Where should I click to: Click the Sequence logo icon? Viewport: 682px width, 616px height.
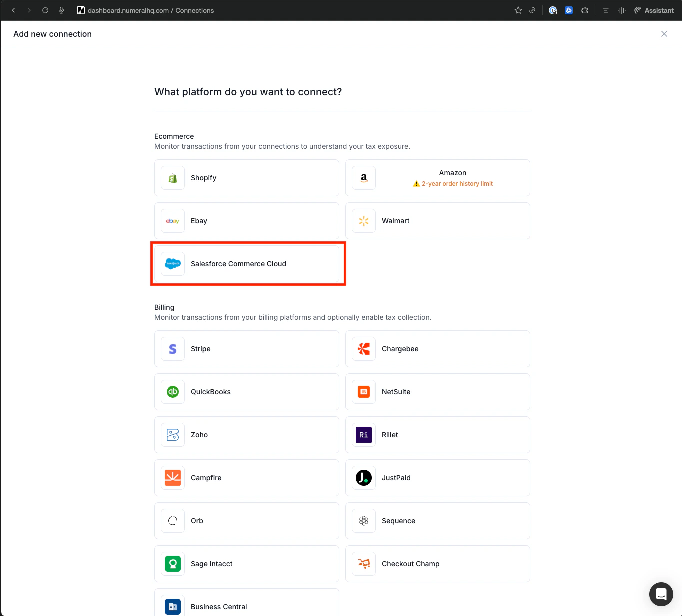pyautogui.click(x=364, y=521)
